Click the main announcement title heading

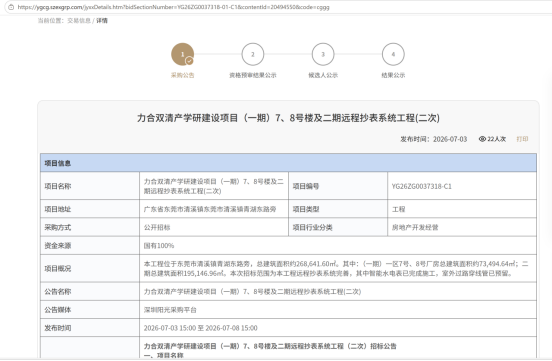pos(288,118)
